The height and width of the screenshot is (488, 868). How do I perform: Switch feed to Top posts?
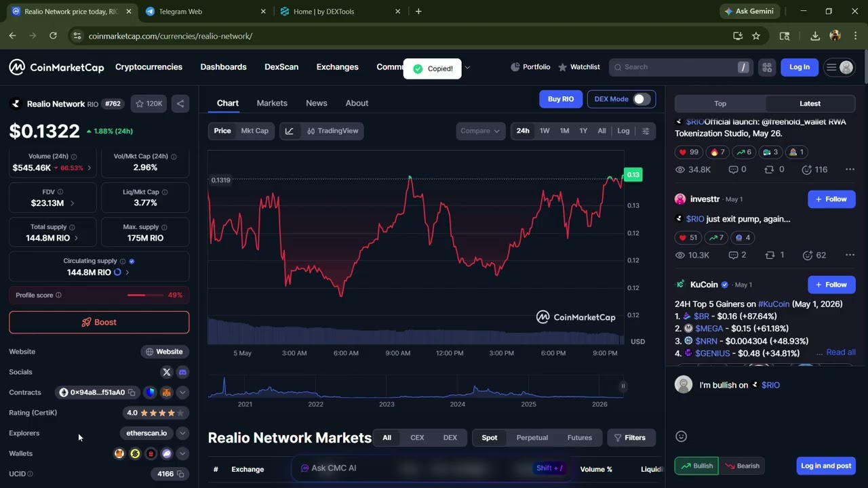pyautogui.click(x=720, y=104)
